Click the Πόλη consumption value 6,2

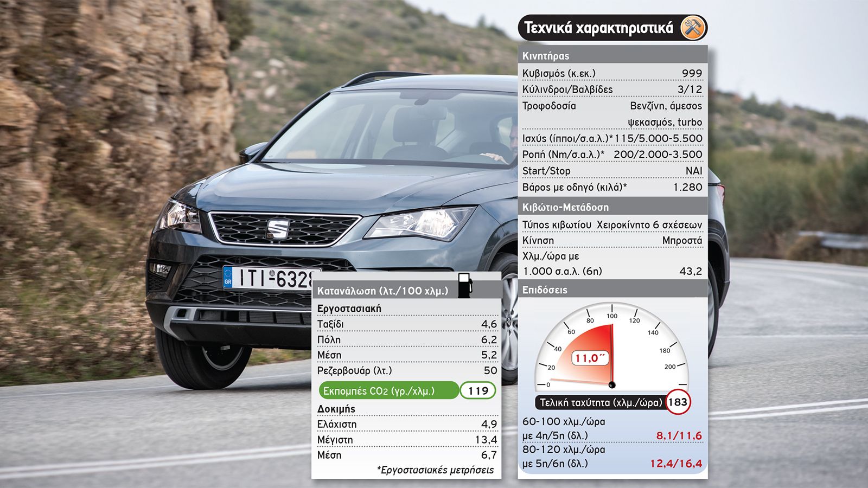[489, 340]
